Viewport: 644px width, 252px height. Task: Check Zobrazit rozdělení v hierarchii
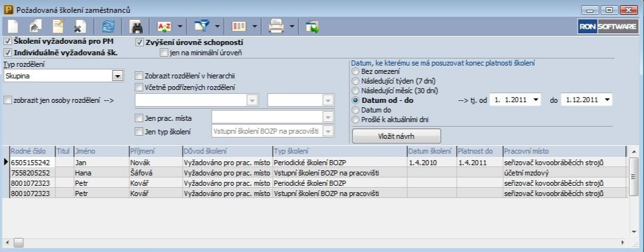point(139,75)
